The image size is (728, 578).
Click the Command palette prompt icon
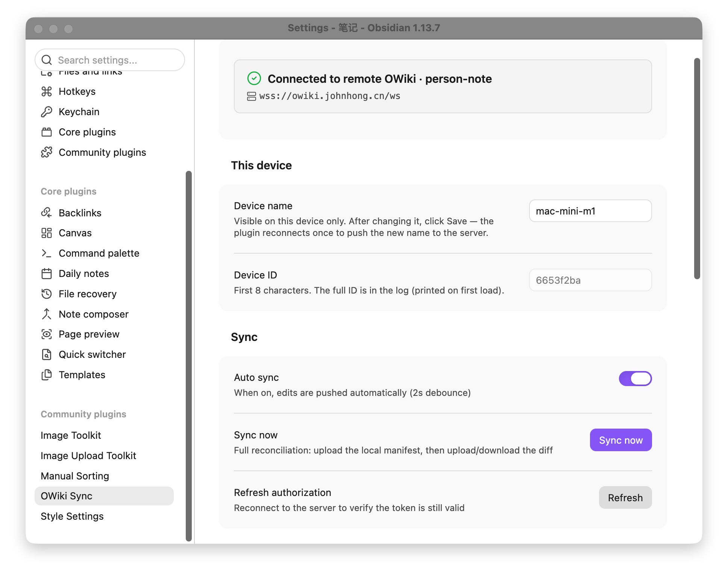click(x=47, y=253)
